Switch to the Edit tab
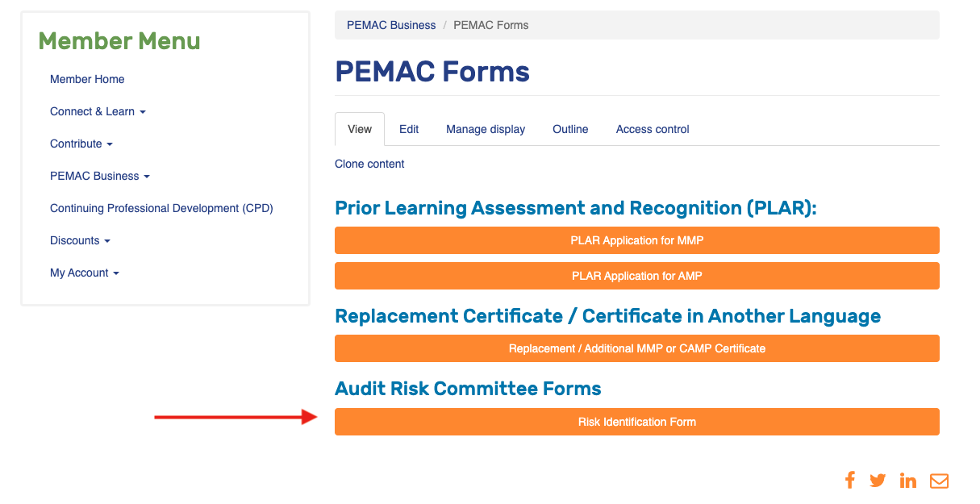980x504 pixels. pos(409,129)
